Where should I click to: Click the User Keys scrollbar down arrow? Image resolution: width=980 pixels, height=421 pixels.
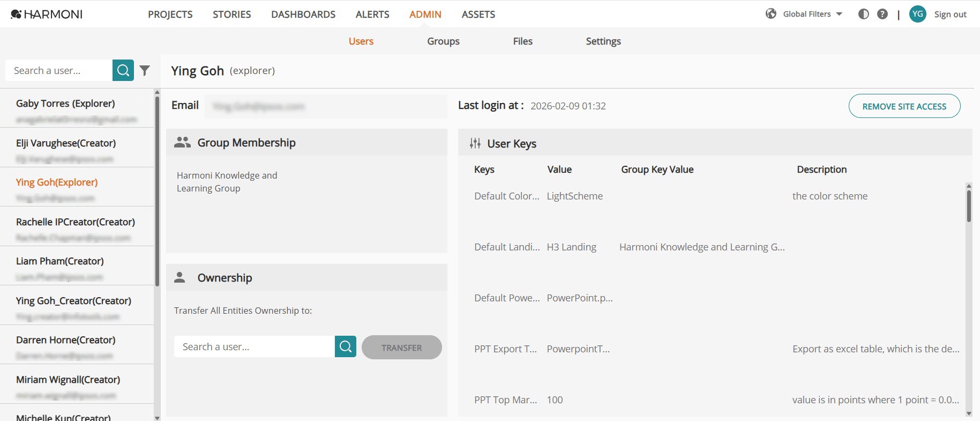[x=969, y=413]
